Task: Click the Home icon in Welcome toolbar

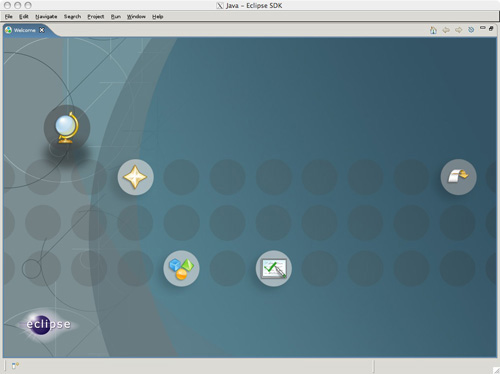Action: coord(433,30)
